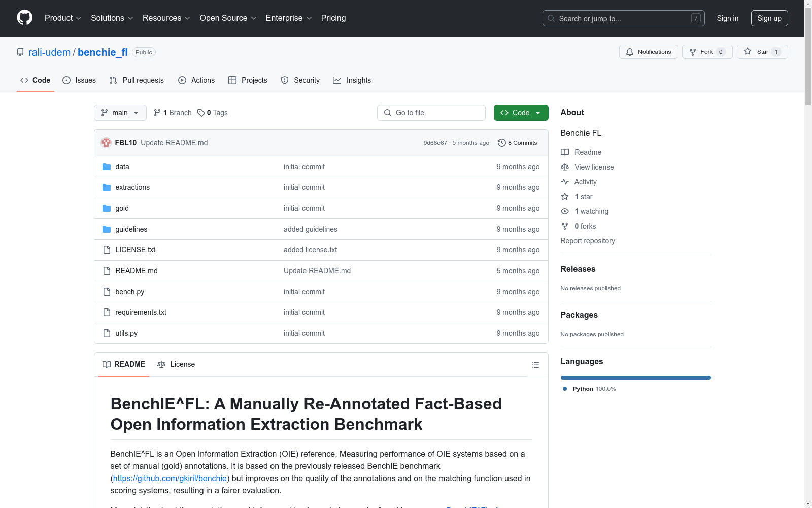Image resolution: width=812 pixels, height=508 pixels.
Task: Open the rali-udem owner link
Action: [49, 52]
